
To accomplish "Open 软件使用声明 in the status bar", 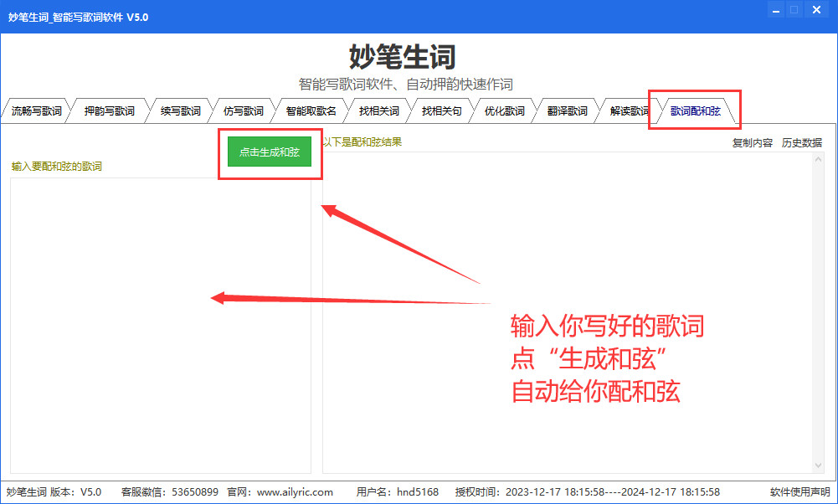I will pyautogui.click(x=800, y=491).
